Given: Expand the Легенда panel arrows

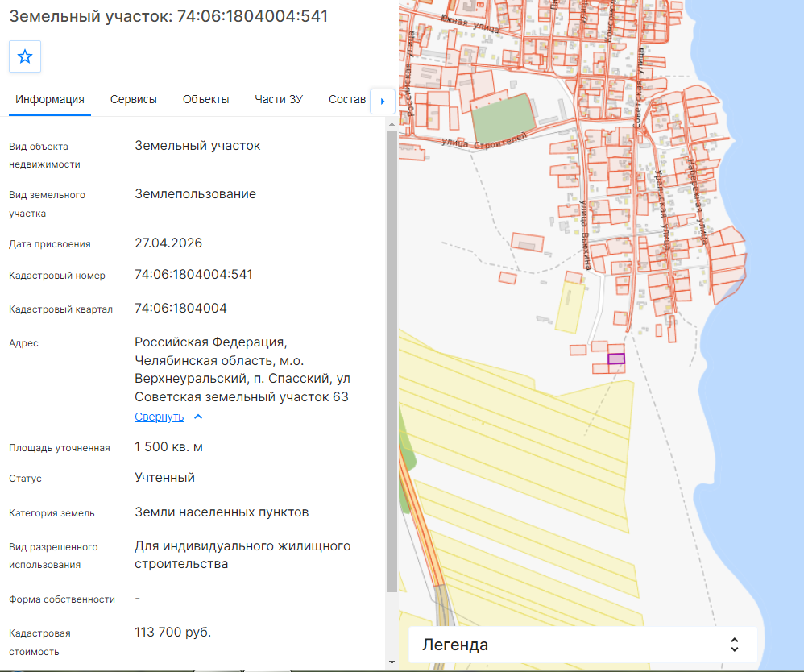Looking at the screenshot, I should 734,645.
